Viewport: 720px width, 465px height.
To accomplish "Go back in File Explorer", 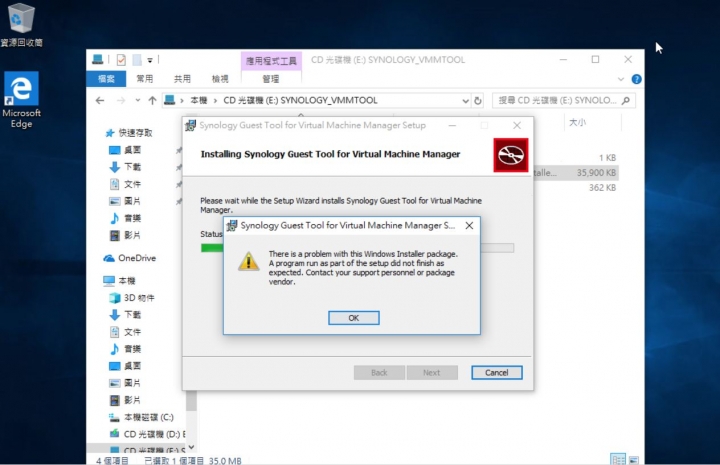I will coord(100,100).
